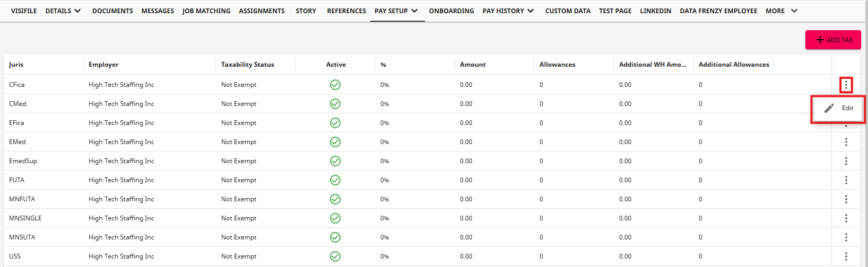This screenshot has height=267, width=868.
Task: Switch to the Onboarding tab
Action: (452, 11)
